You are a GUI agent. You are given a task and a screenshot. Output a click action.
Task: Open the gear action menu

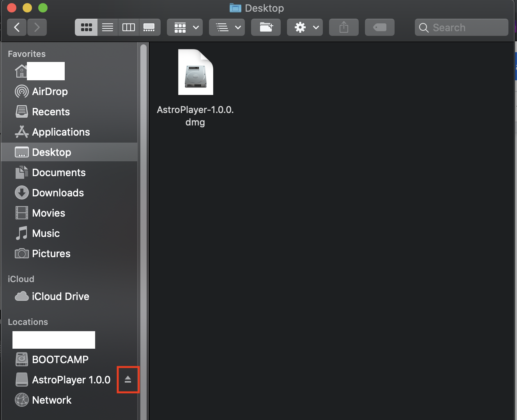[x=305, y=27]
